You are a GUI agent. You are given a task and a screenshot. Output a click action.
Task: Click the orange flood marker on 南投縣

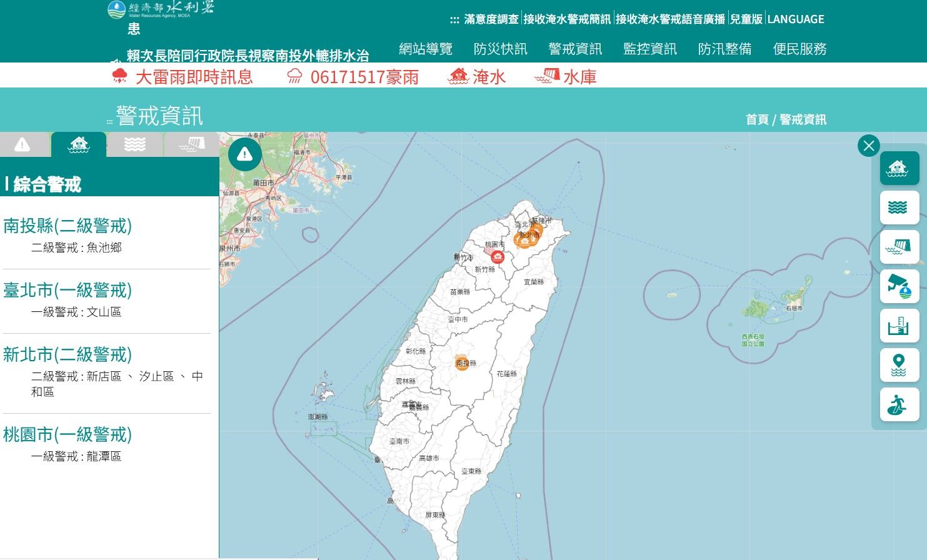coord(462,363)
